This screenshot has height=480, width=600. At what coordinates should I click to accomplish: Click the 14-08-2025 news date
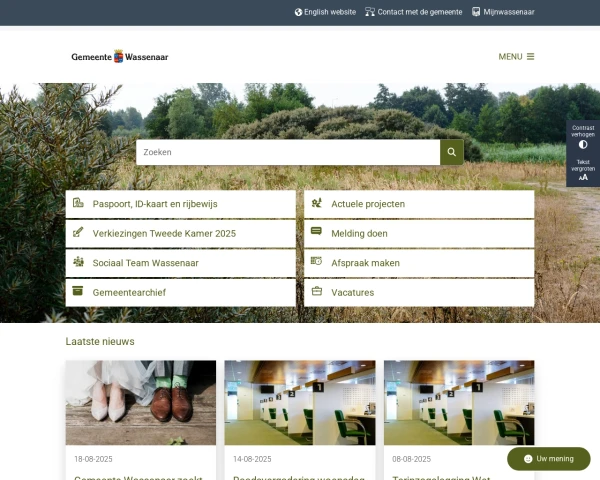pos(252,459)
